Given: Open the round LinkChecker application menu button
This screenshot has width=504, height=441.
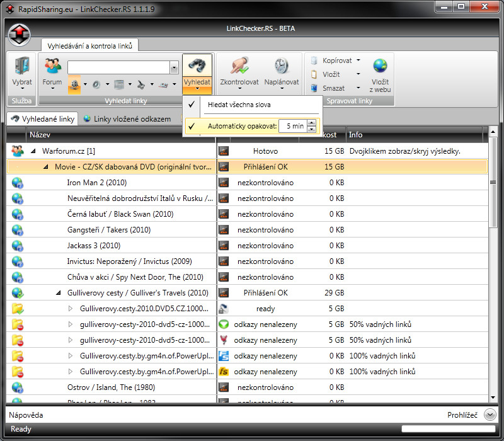Looking at the screenshot, I should coord(20,35).
